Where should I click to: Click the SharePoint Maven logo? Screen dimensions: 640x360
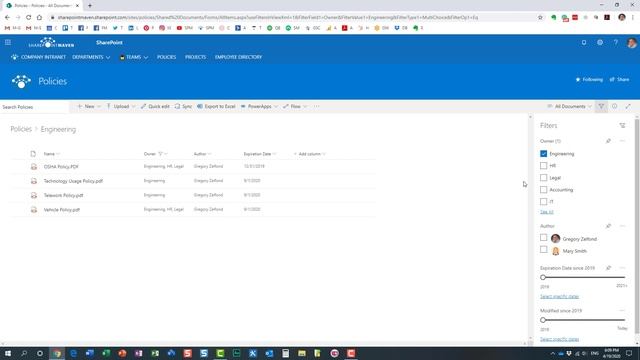pyautogui.click(x=51, y=42)
